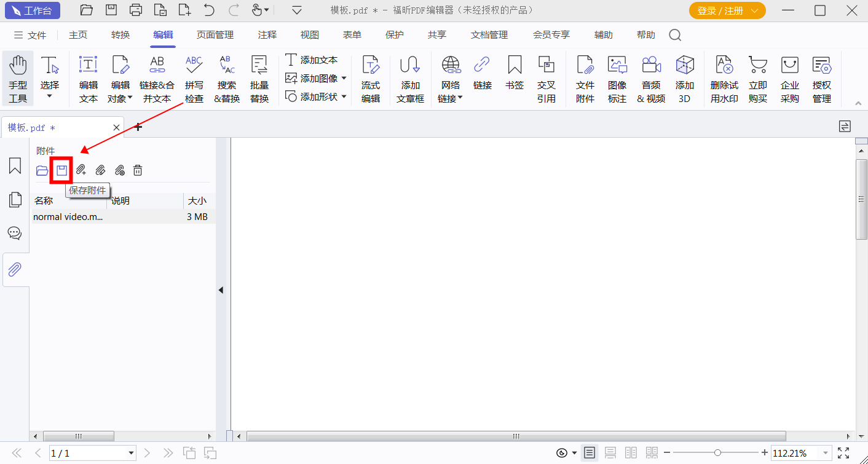Image resolution: width=868 pixels, height=464 pixels.
Task: Run Spell Check (拼写检查)
Action: click(194, 77)
